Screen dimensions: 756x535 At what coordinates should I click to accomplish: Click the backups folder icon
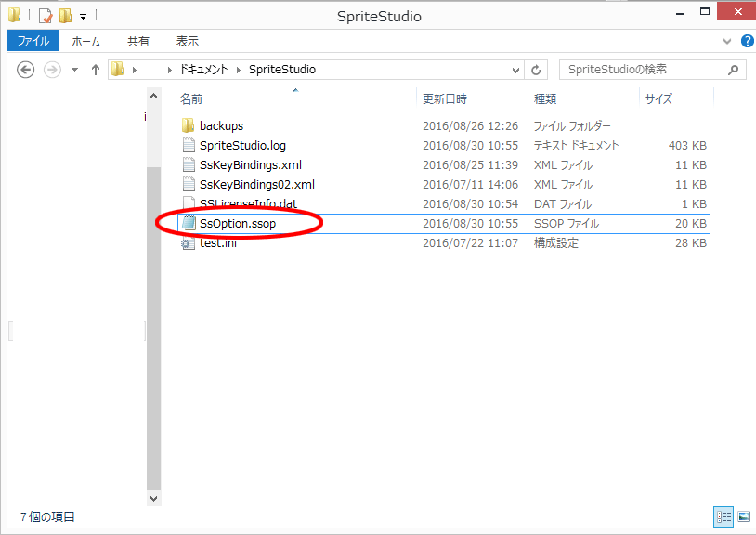click(x=188, y=125)
